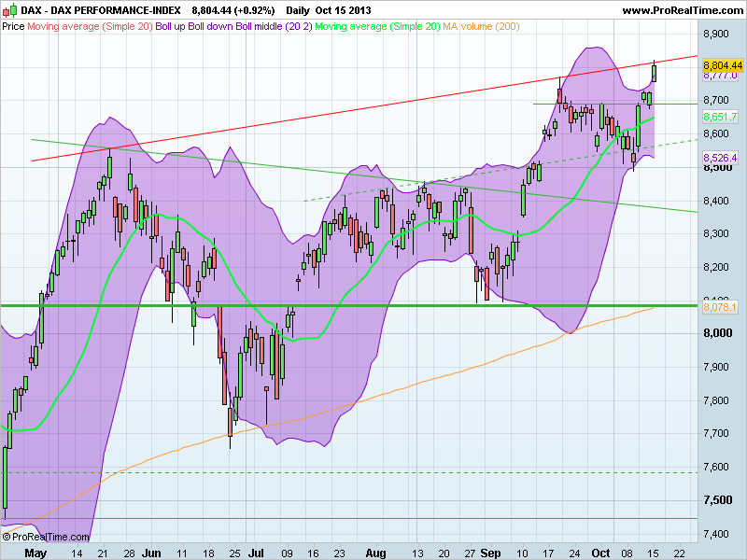
Task: Select the Price legend label
Action: point(13,26)
